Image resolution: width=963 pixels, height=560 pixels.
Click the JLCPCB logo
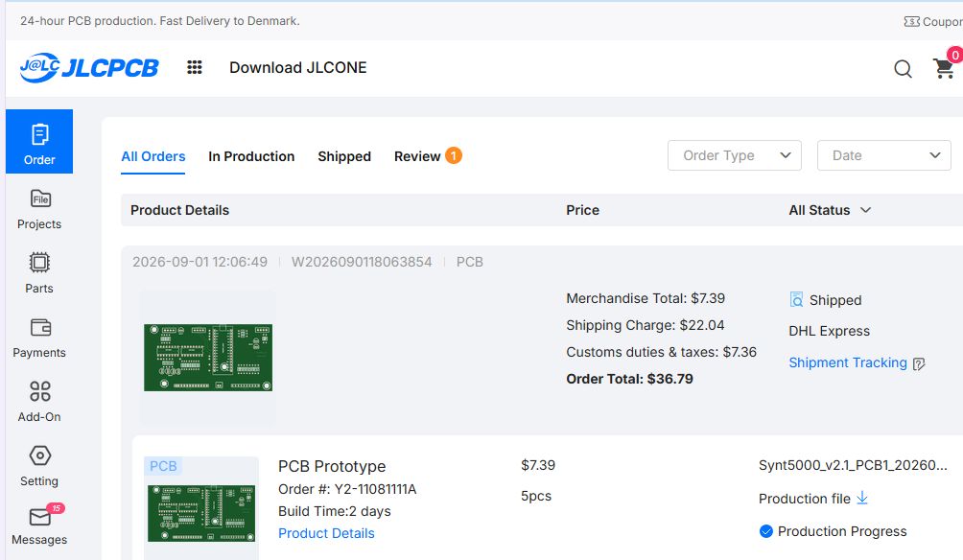pos(89,67)
